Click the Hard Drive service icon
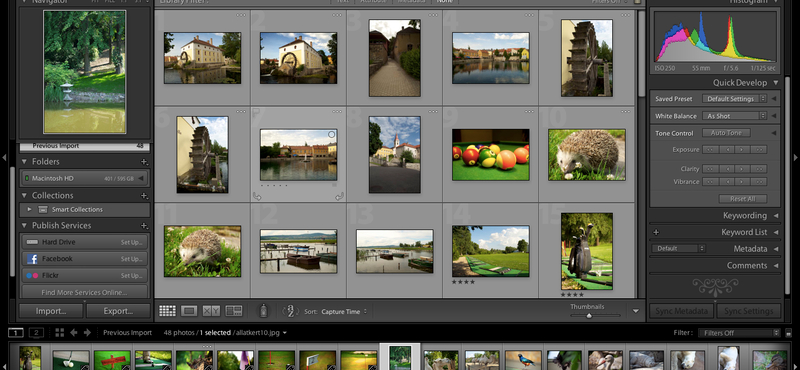The height and width of the screenshot is (370, 800). [32, 242]
